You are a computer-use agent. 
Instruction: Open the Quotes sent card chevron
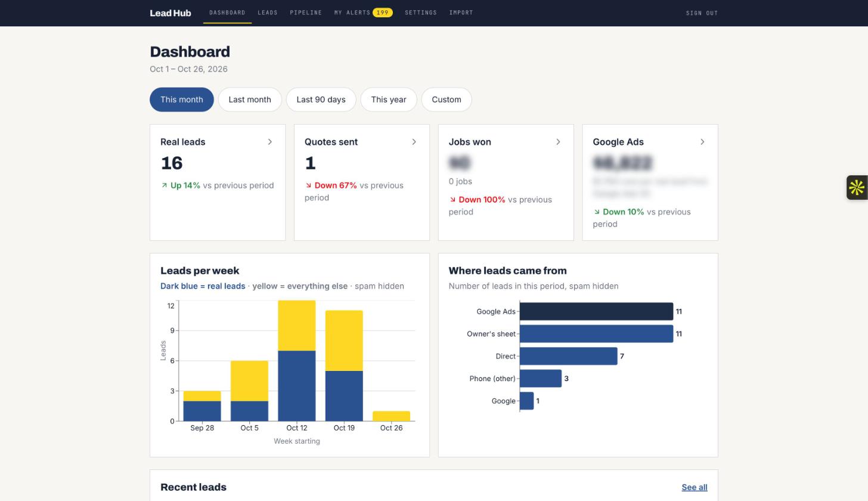coord(414,142)
